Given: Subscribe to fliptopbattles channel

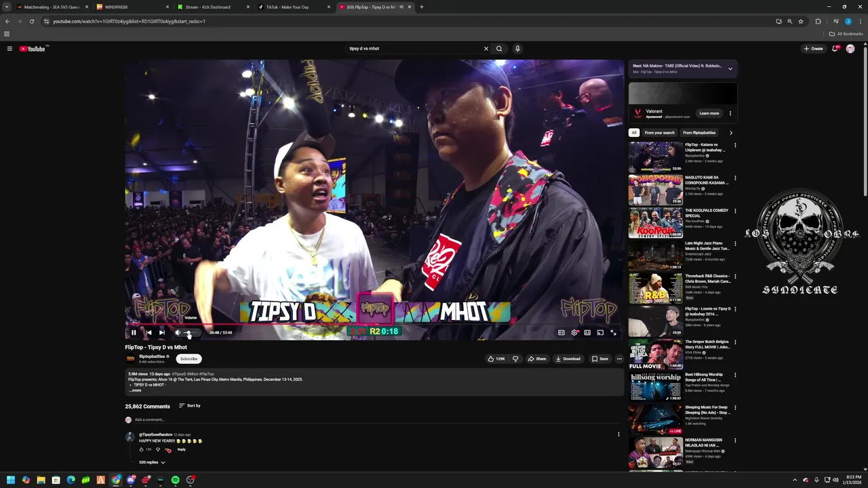Looking at the screenshot, I should coord(189,359).
